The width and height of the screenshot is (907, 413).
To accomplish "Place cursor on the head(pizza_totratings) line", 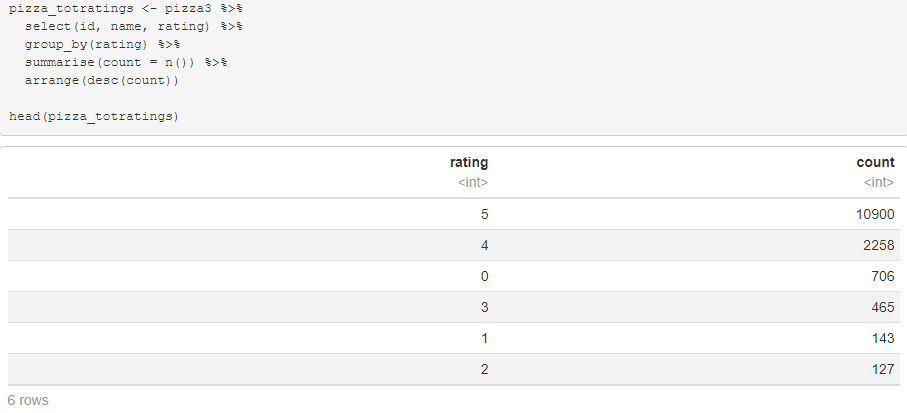I will (93, 117).
